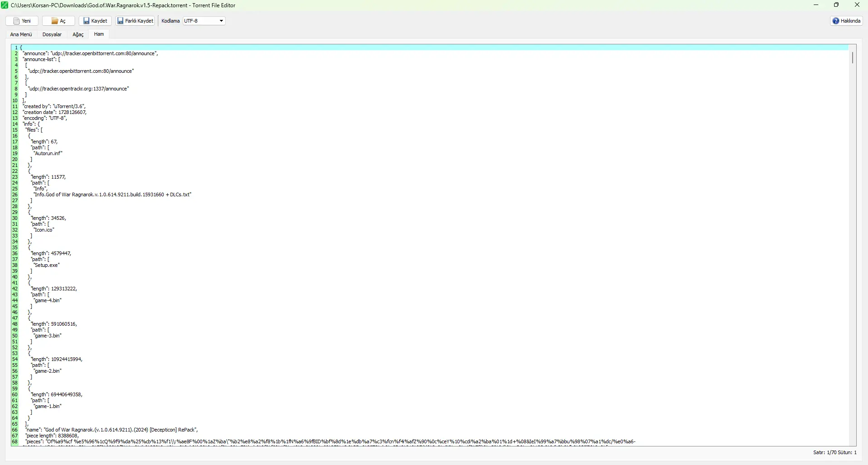
Task: Switch to the Ana Menü tab
Action: (x=21, y=34)
